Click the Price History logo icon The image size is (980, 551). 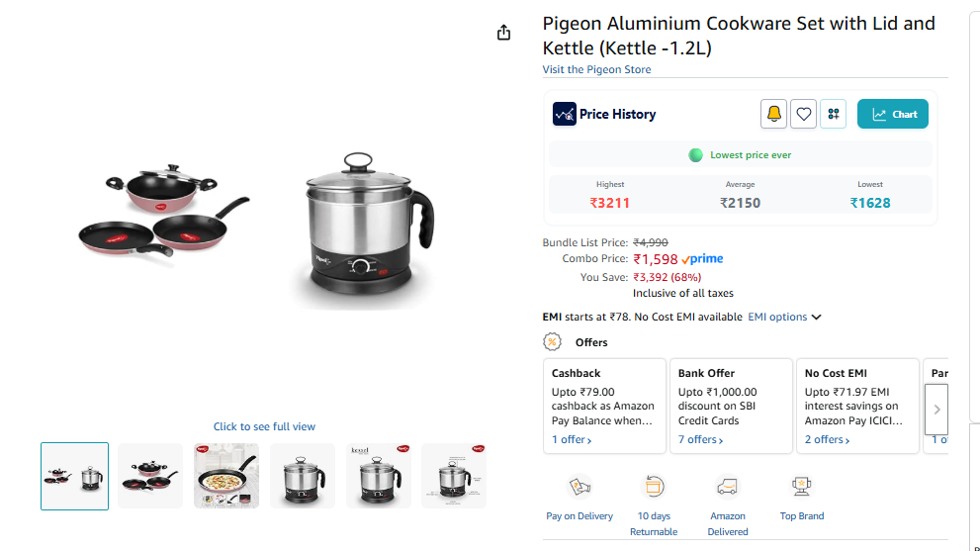point(564,114)
